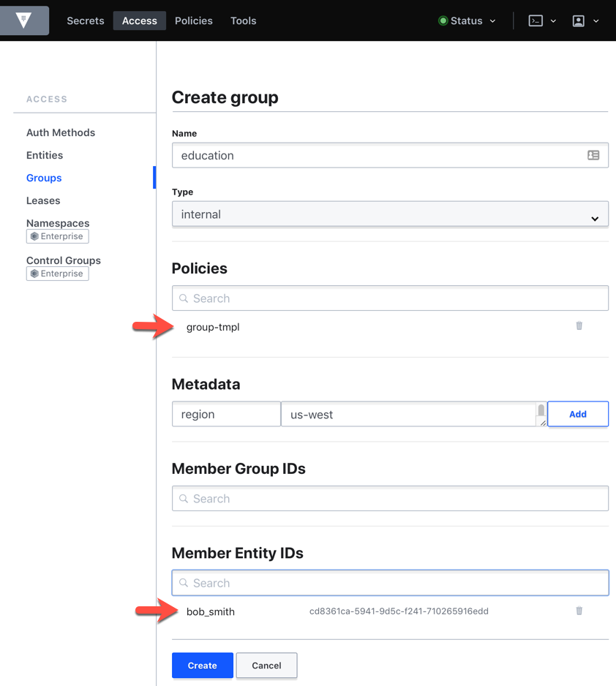Open the Vault web CLI terminal icon
616x686 pixels.
(x=536, y=20)
